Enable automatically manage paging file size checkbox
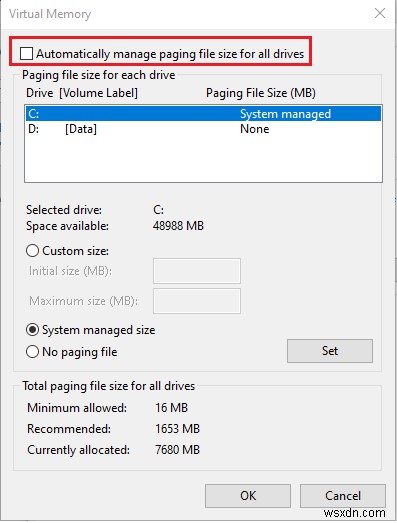Screen dimensions: 397x523 [x=26, y=54]
